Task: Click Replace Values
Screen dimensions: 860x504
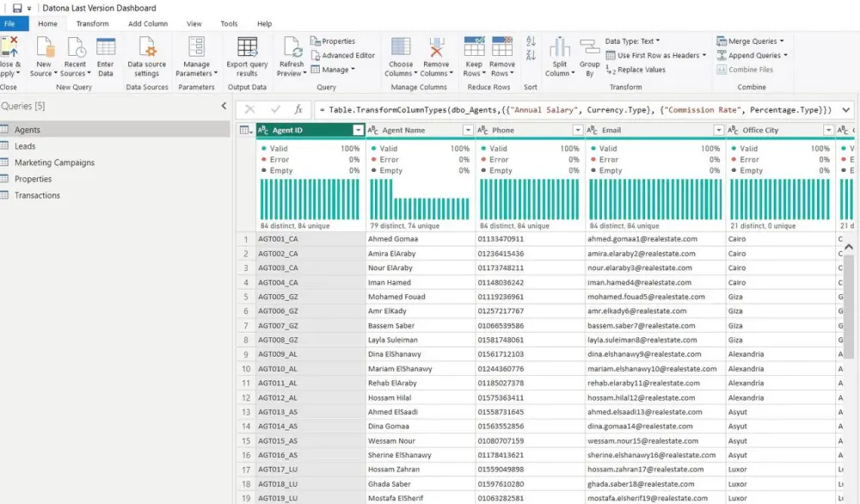Action: click(636, 70)
